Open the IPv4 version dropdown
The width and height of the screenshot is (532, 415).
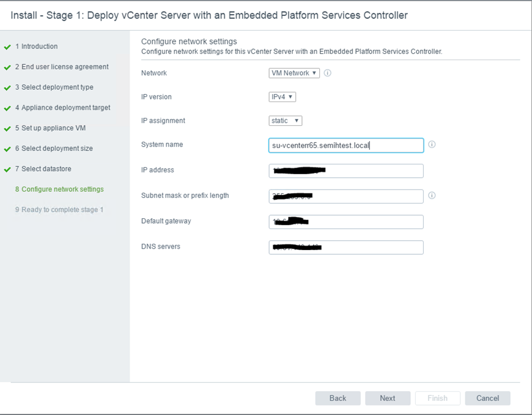282,97
